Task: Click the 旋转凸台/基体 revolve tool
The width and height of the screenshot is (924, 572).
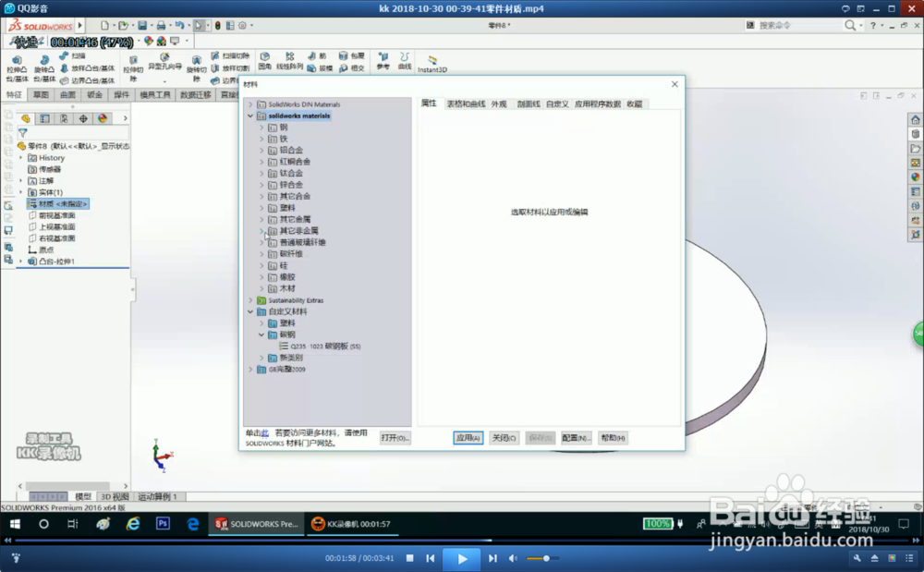Action: pyautogui.click(x=44, y=68)
